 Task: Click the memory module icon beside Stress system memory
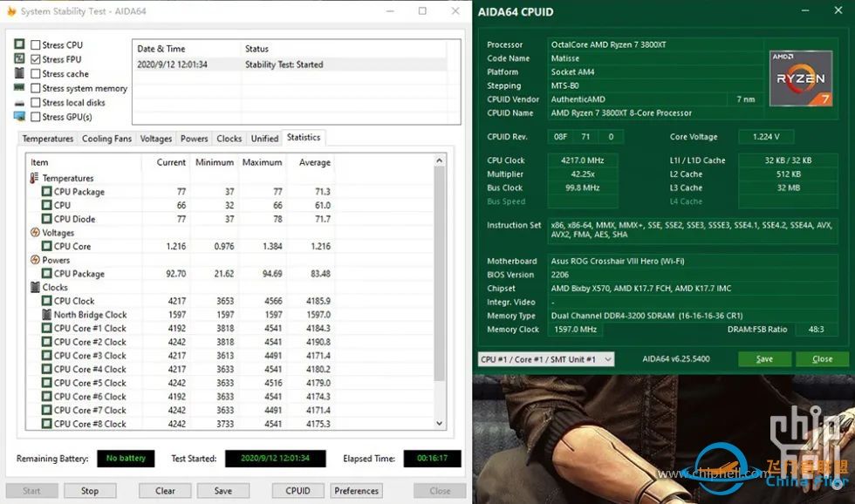tap(19, 87)
